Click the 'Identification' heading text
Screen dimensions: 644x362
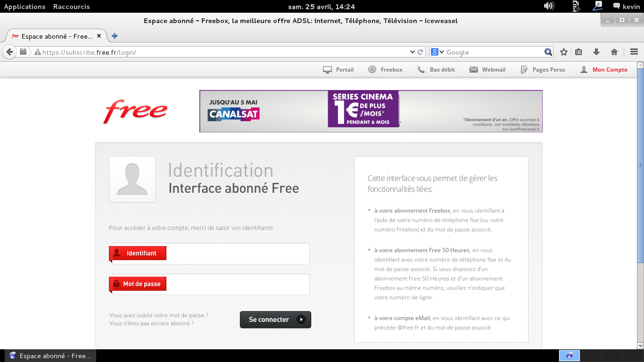[x=221, y=171]
